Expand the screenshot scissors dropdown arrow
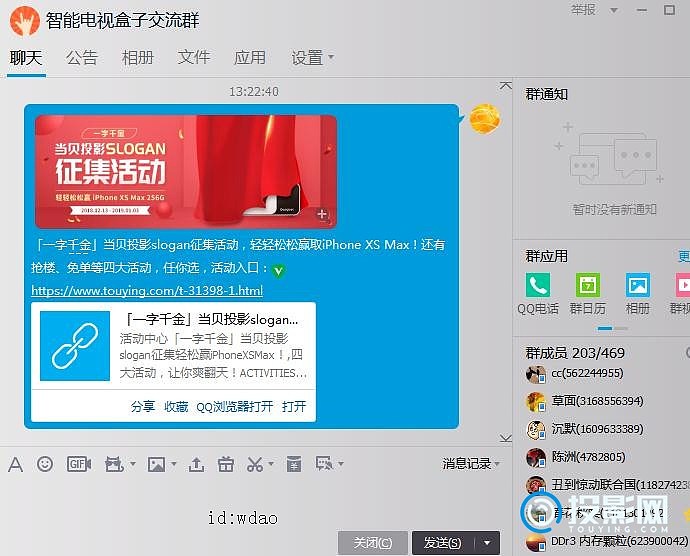Screen dimensions: 690x556 [271, 464]
